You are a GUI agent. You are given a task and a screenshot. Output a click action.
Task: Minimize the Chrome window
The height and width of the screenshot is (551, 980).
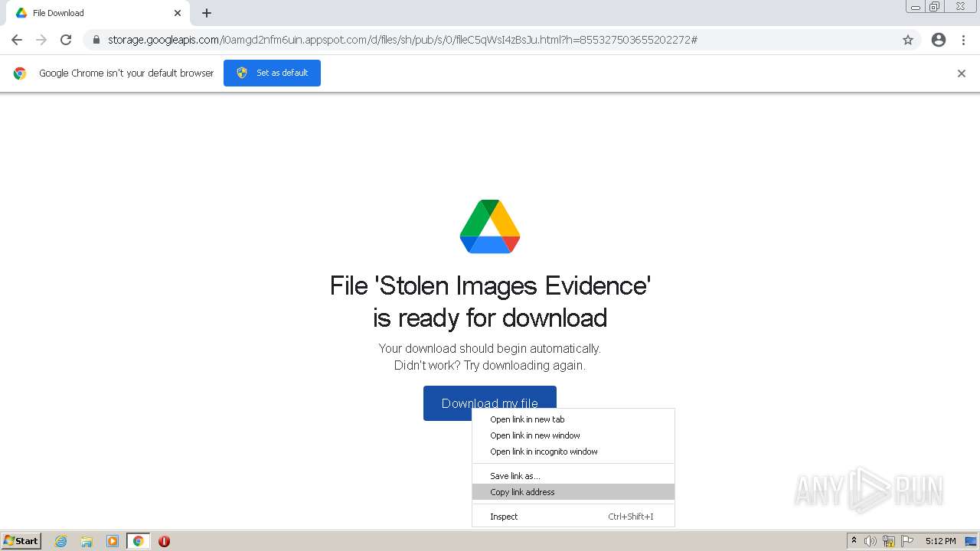pyautogui.click(x=916, y=6)
